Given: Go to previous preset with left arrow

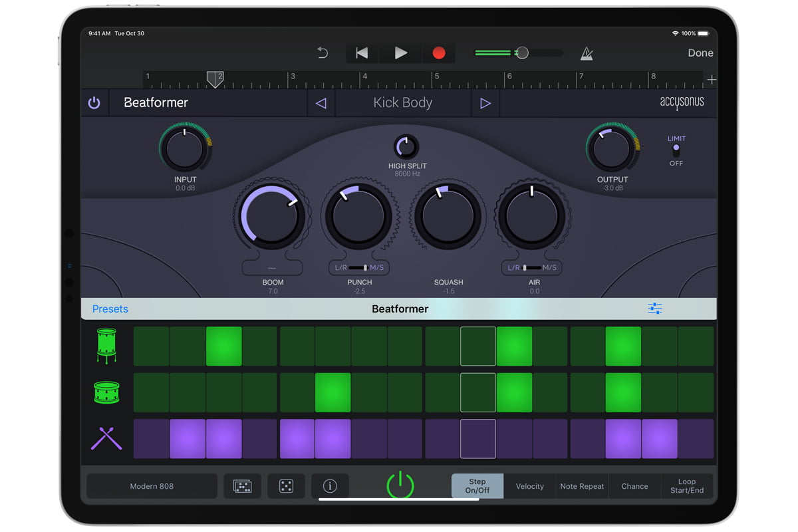Looking at the screenshot, I should coord(321,103).
